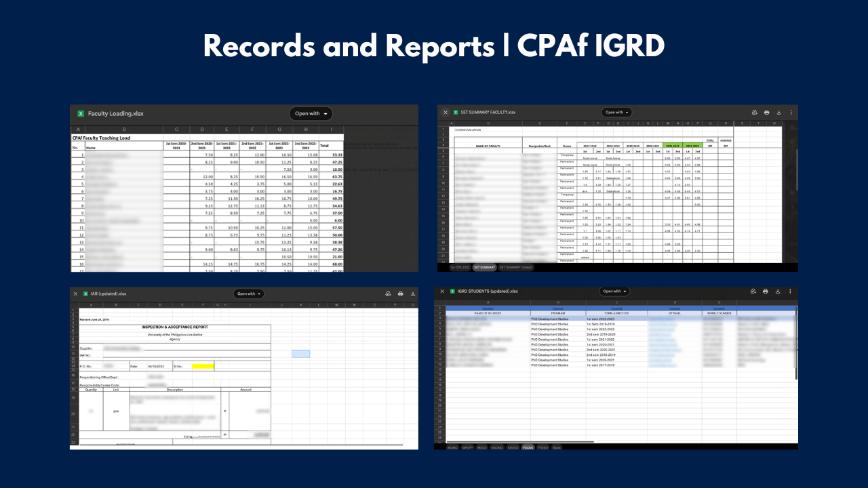The width and height of the screenshot is (868, 488).
Task: Open the MSCD sheet tab
Action: [482, 447]
